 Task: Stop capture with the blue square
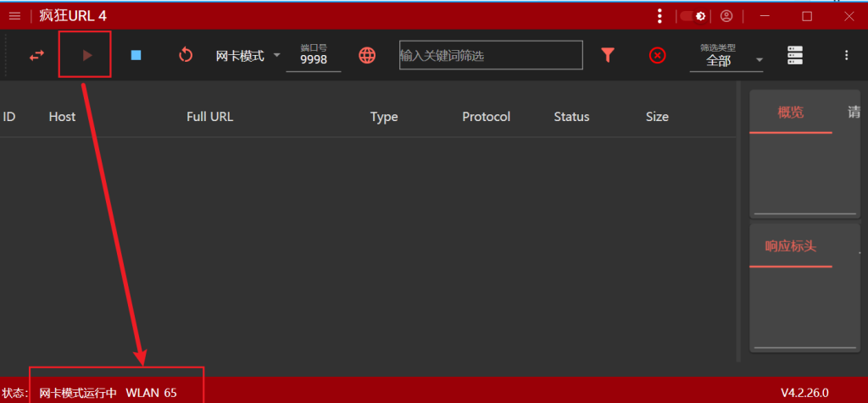[136, 55]
